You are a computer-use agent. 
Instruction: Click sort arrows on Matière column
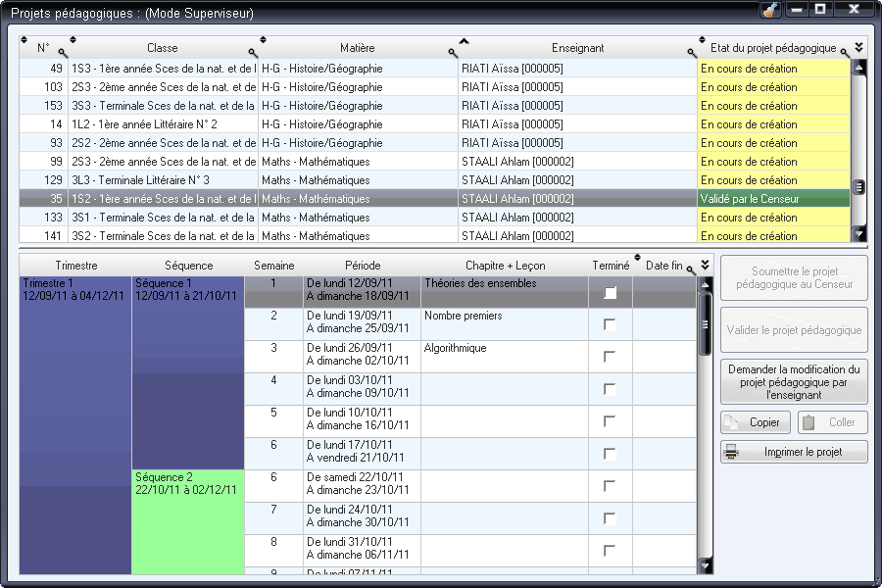[x=264, y=39]
